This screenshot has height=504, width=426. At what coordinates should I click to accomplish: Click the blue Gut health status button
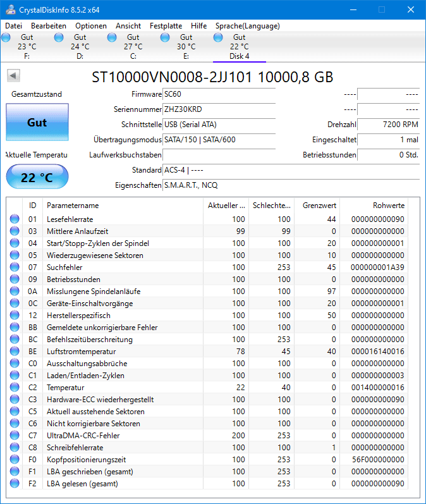pos(37,122)
